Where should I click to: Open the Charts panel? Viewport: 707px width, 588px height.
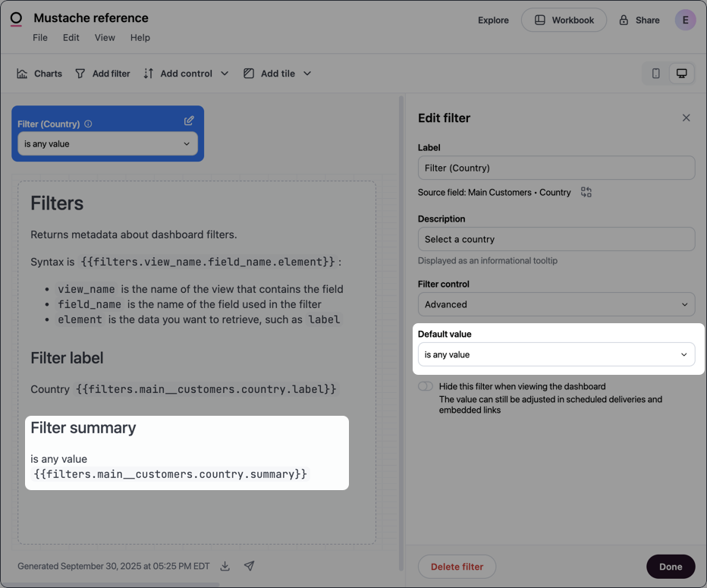pyautogui.click(x=38, y=73)
